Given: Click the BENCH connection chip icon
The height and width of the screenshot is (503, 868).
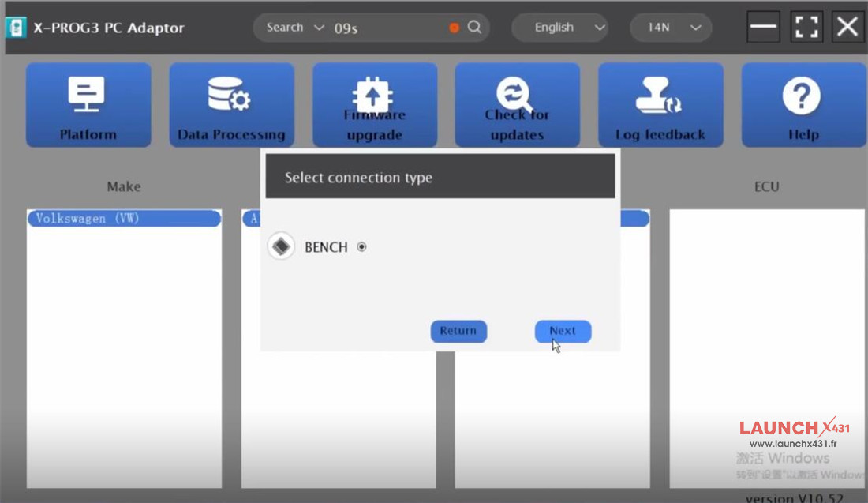Looking at the screenshot, I should tap(281, 247).
